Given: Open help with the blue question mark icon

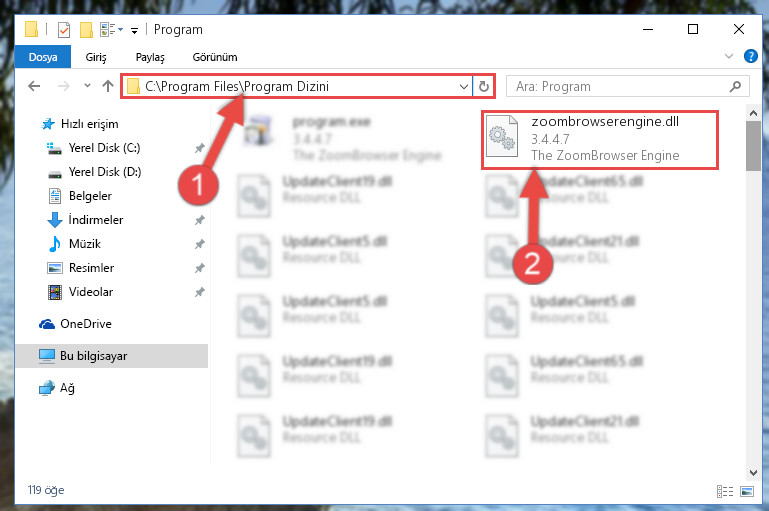Looking at the screenshot, I should point(750,56).
